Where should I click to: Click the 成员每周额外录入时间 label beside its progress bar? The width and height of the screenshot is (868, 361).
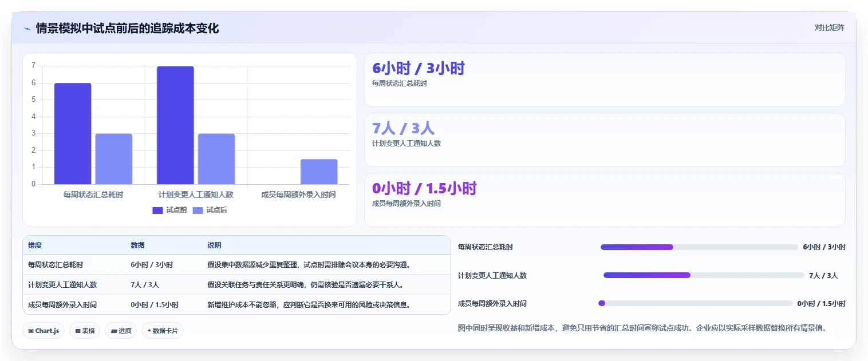492,304
